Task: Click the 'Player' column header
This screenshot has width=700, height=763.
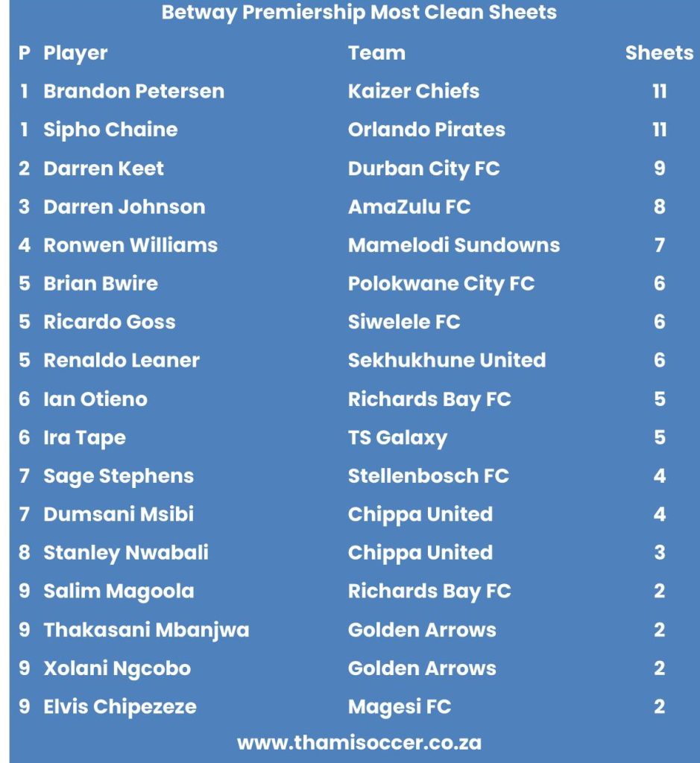Action: coord(75,53)
